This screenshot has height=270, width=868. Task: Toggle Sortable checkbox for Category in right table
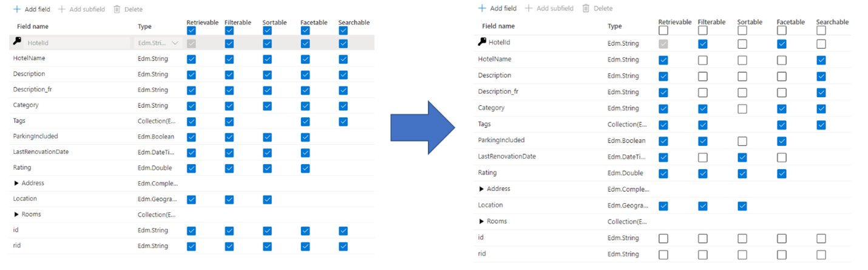pos(742,109)
